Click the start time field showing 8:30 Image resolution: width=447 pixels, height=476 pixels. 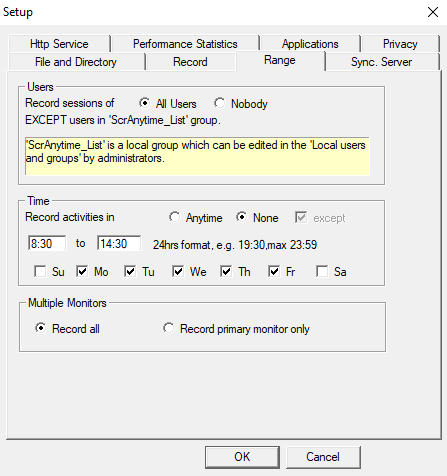point(47,243)
